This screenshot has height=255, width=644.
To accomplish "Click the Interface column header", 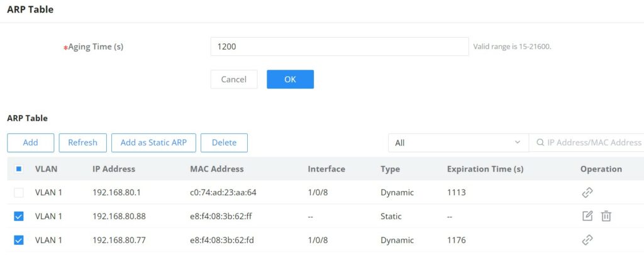I will tap(326, 169).
